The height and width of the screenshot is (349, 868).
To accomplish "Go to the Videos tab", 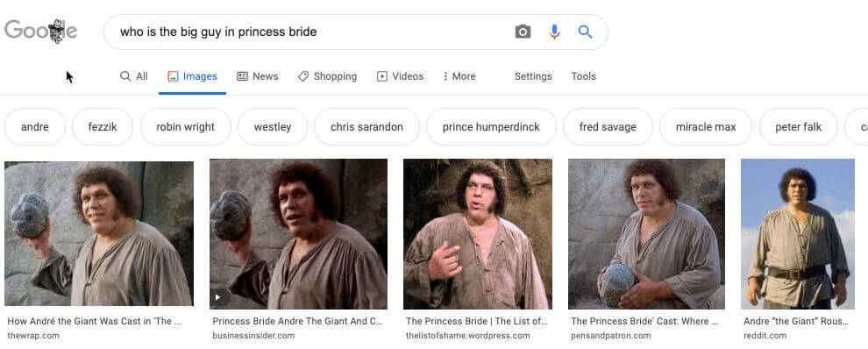I will pyautogui.click(x=400, y=76).
